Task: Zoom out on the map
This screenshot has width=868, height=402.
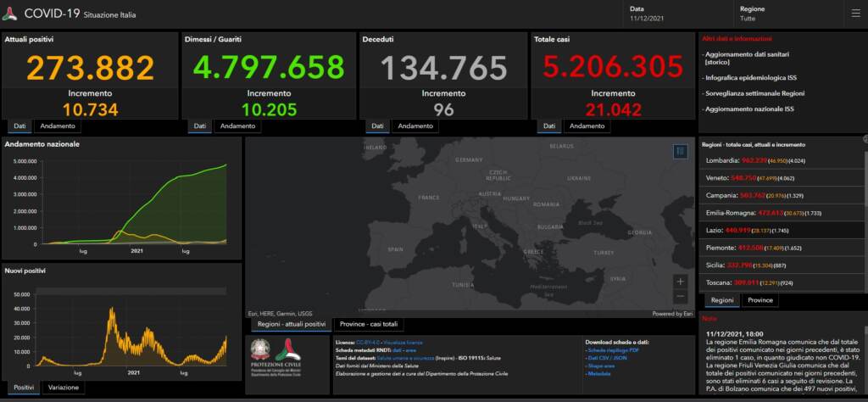Action: 680,297
